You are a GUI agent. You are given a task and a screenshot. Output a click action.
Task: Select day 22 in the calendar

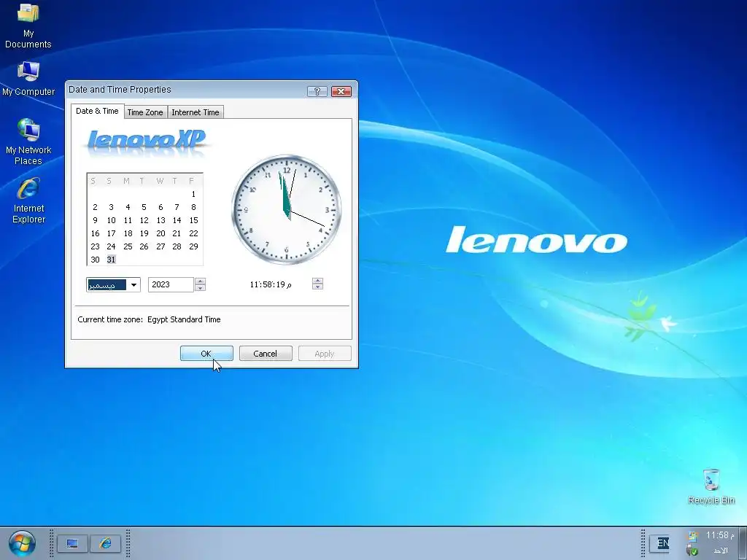193,233
